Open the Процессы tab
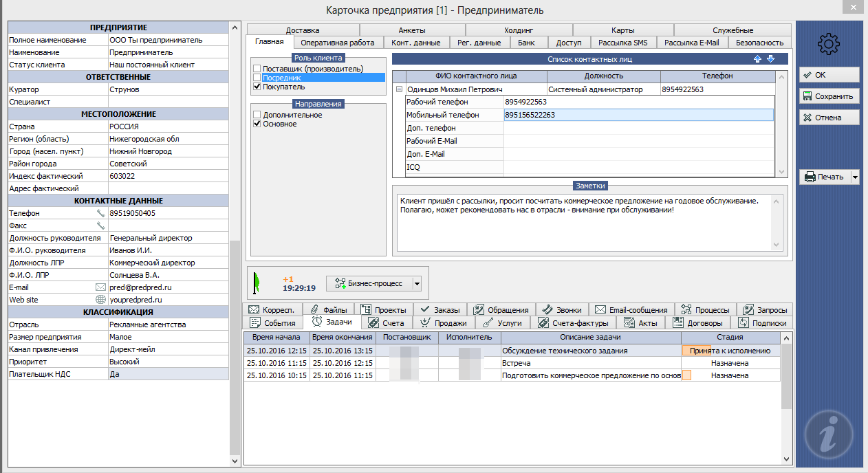 tap(705, 310)
